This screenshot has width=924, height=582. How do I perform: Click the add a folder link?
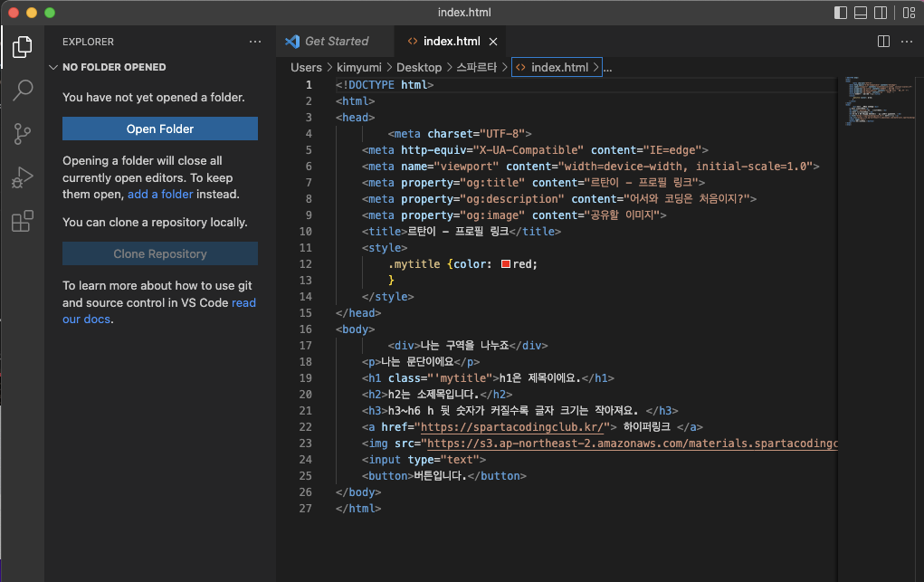[x=160, y=195]
